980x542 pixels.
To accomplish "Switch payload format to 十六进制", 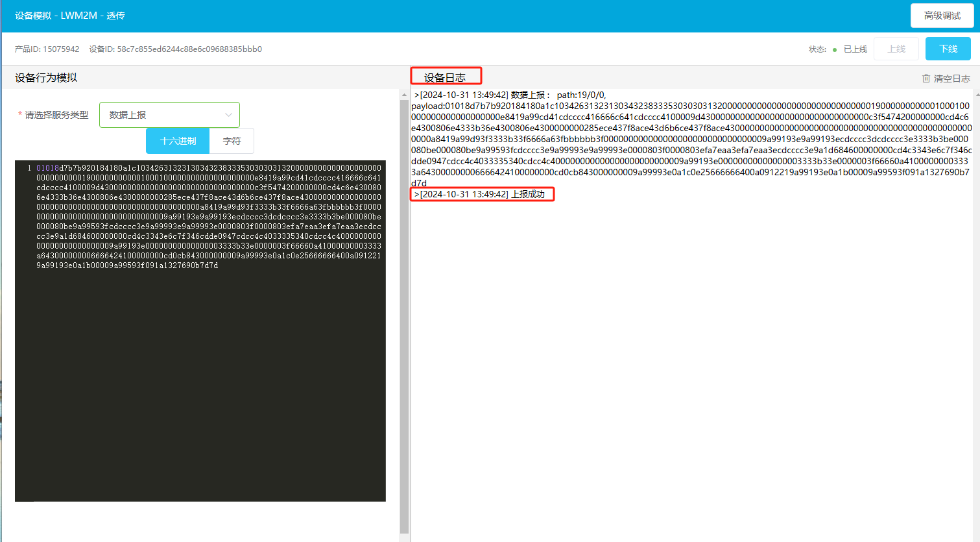I will pyautogui.click(x=178, y=141).
